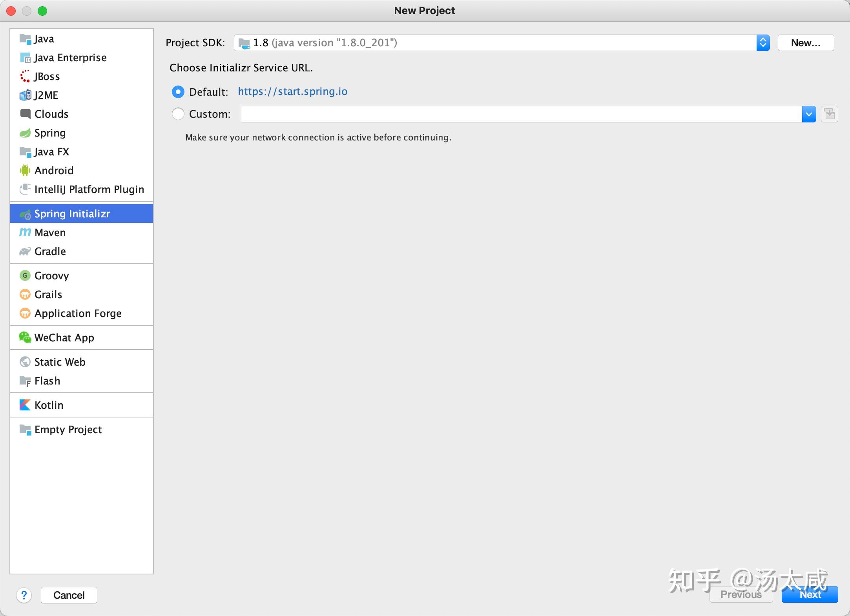850x616 pixels.
Task: Open the Project SDK dropdown
Action: click(762, 43)
